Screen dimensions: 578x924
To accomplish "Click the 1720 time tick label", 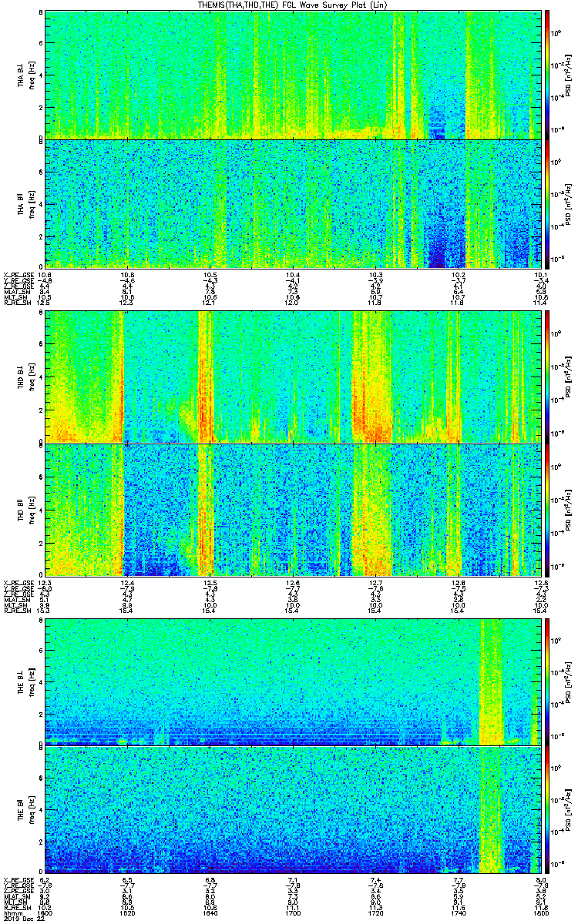I will pyautogui.click(x=375, y=912).
